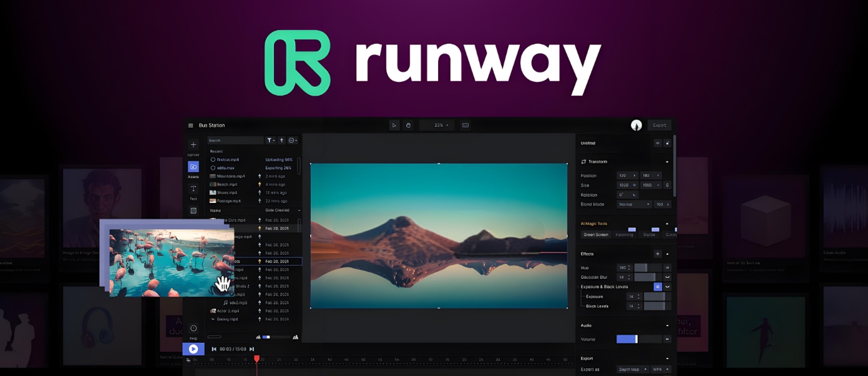Screen dimensions: 868x376
Task: Select Galaxy.mp4 in asset list
Action: [224, 319]
